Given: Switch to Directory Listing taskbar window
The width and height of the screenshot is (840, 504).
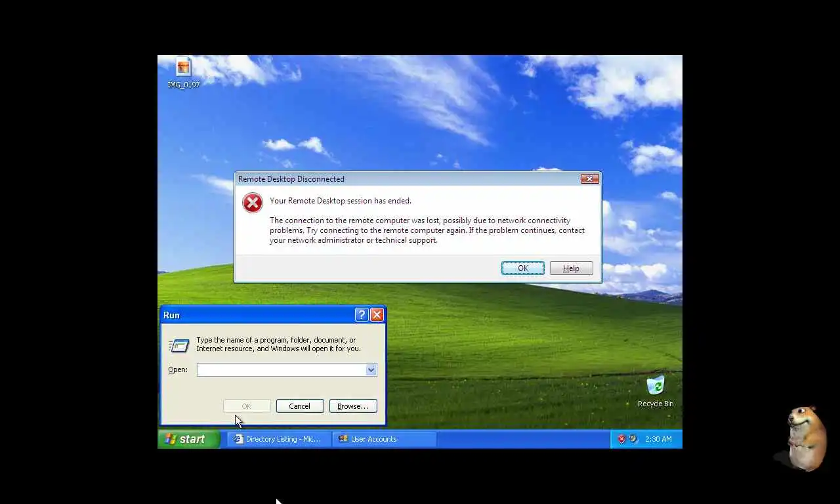Looking at the screenshot, I should pos(280,439).
